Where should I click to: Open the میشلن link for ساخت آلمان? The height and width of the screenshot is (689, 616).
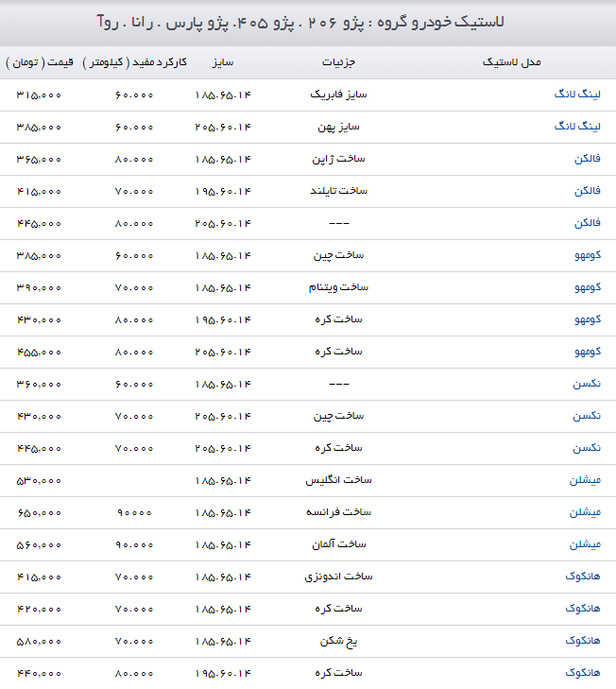[x=585, y=544]
